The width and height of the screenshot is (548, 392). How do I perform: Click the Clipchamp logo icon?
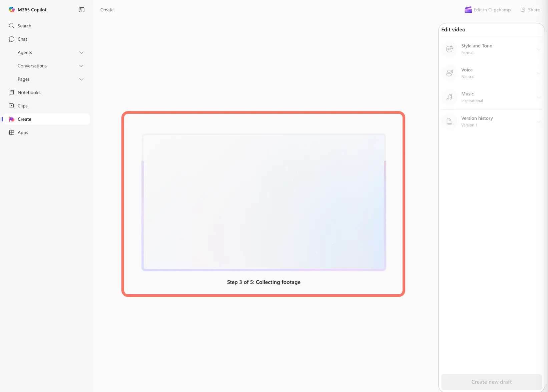(468, 10)
